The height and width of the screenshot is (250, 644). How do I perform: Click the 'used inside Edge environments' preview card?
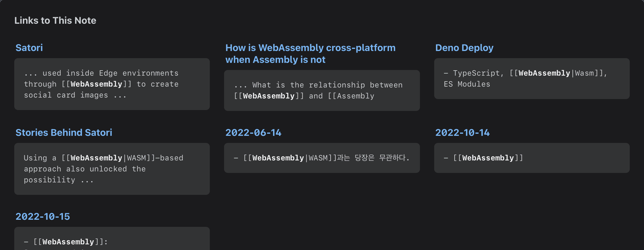tap(112, 84)
